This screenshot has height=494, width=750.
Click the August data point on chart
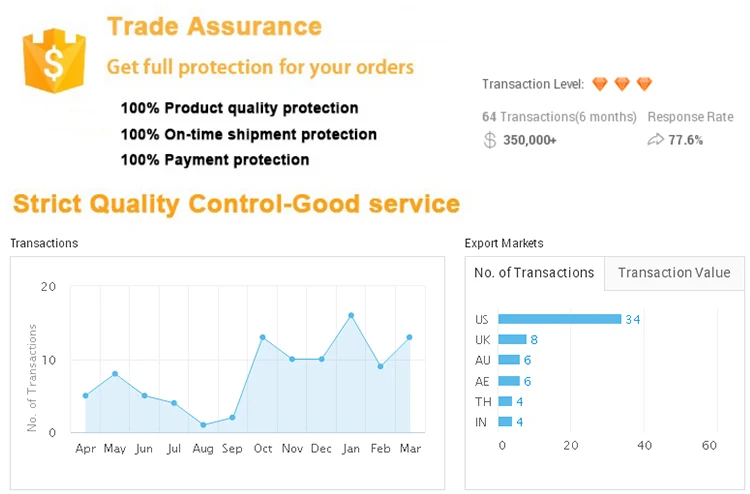click(x=203, y=425)
